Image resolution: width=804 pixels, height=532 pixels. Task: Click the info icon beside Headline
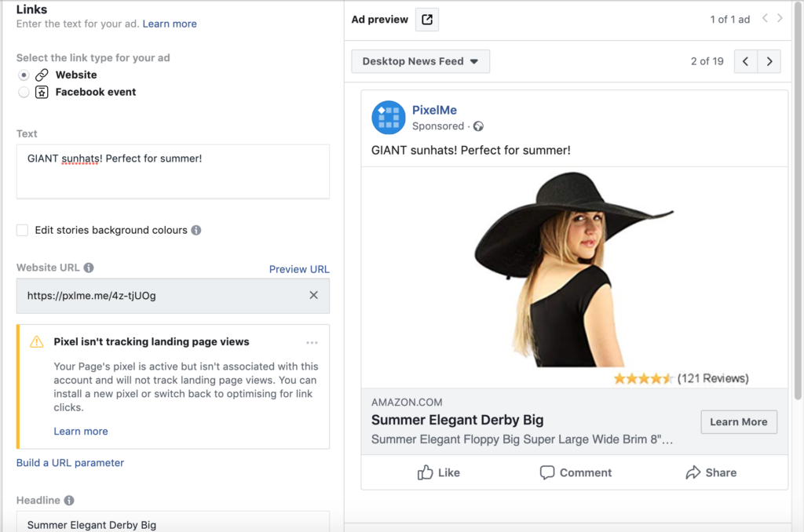[x=69, y=501]
